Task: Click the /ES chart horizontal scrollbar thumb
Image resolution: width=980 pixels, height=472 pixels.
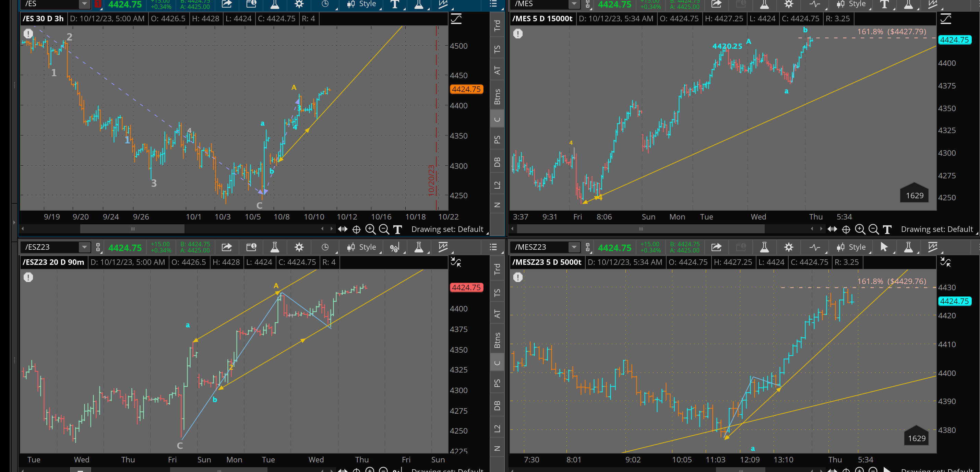Action: point(132,229)
